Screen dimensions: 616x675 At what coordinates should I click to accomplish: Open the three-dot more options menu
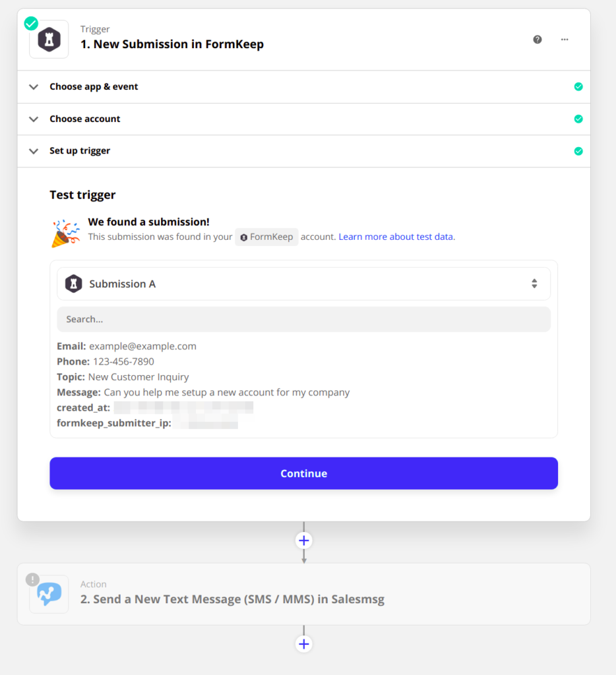click(565, 40)
